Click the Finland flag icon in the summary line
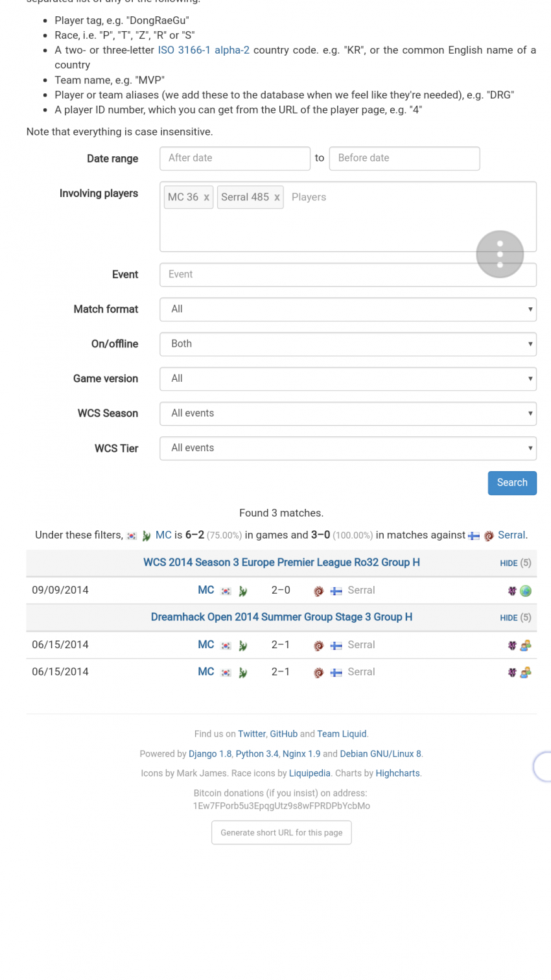Screen dimensions: 551x980 pyautogui.click(x=474, y=536)
